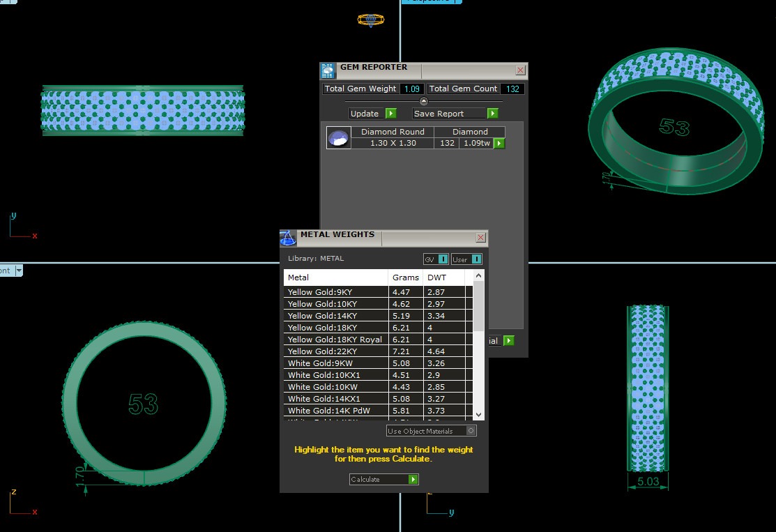This screenshot has height=532, width=776.
Task: Open the Front viewport dropdown arrow
Action: (19, 271)
